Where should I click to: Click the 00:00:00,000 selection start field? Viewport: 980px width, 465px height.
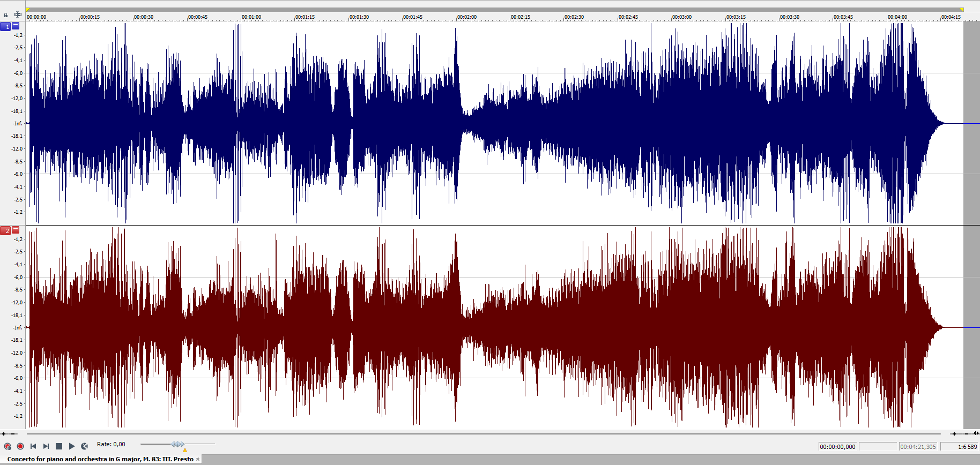837,447
